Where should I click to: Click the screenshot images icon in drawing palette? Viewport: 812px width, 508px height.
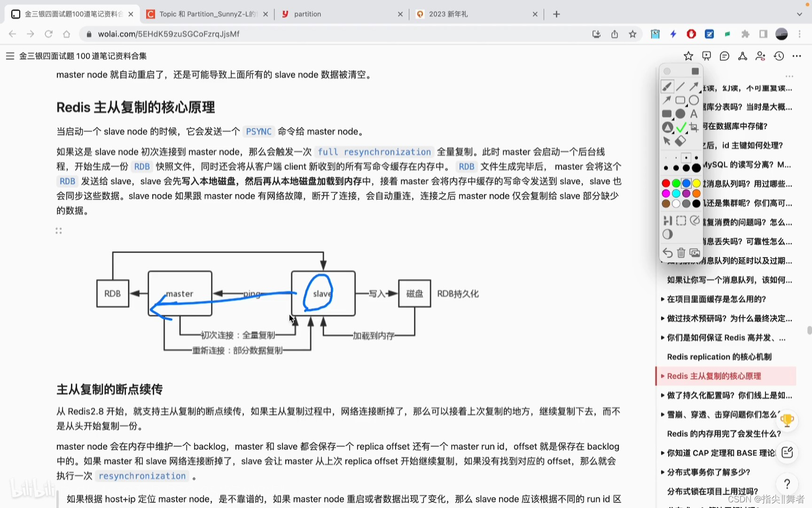pos(695,253)
